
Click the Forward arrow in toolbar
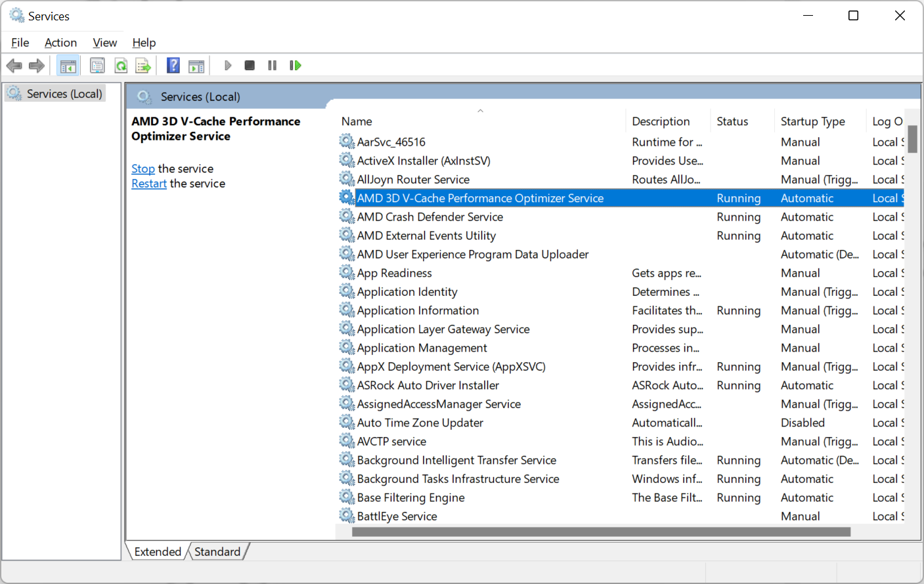pos(37,66)
